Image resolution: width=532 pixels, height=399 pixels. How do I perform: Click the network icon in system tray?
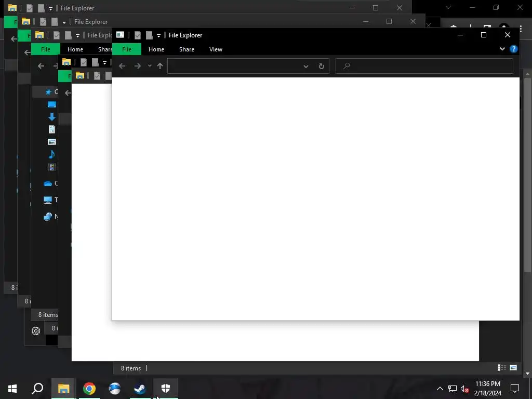(x=453, y=389)
